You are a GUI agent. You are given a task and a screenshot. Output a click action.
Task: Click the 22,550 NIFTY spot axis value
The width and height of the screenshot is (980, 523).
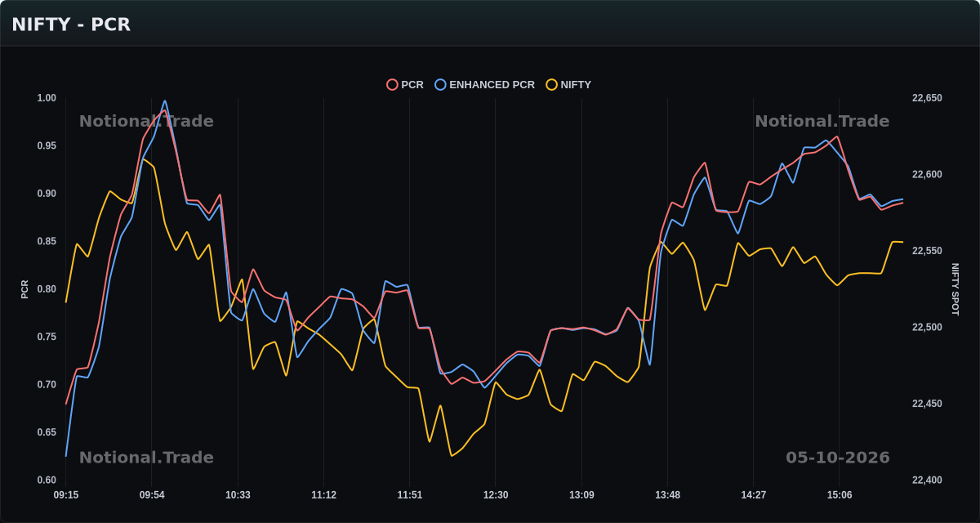(927, 251)
